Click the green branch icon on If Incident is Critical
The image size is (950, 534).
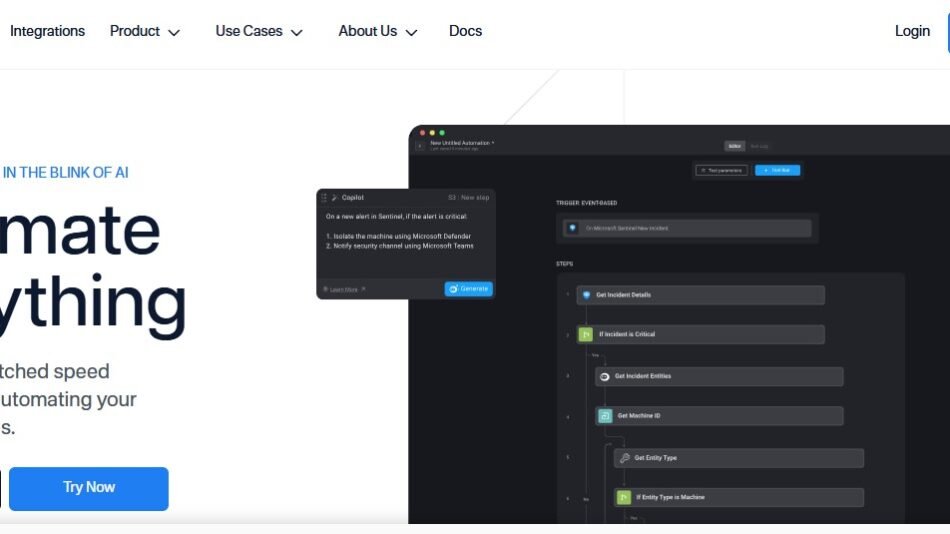coord(586,334)
